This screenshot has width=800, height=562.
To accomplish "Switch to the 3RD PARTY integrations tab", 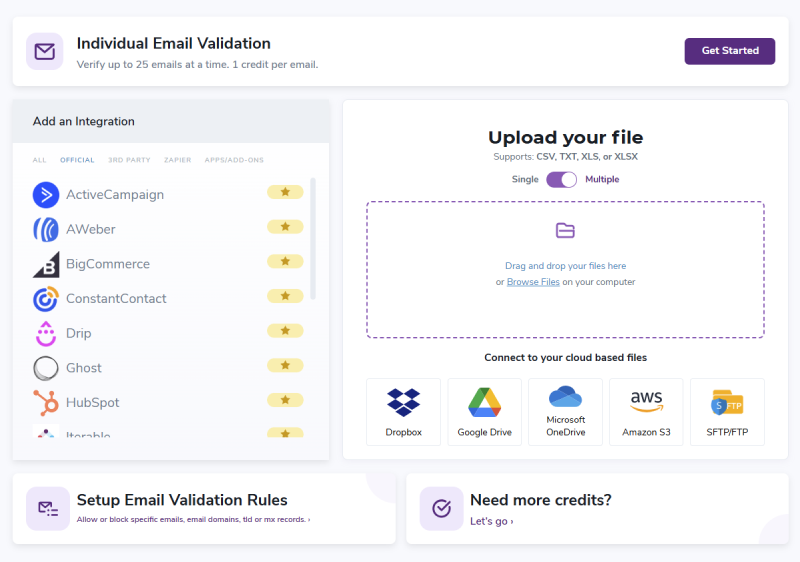I will 129,160.
